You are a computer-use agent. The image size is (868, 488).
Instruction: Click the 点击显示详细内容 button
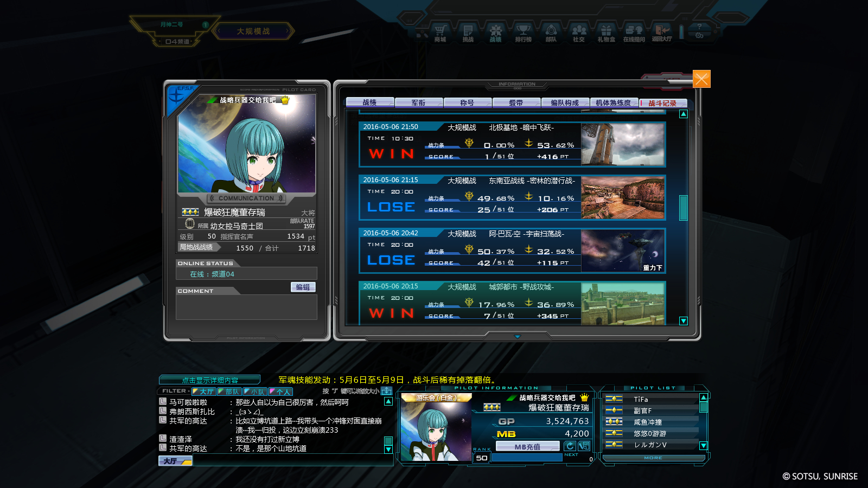pos(209,380)
